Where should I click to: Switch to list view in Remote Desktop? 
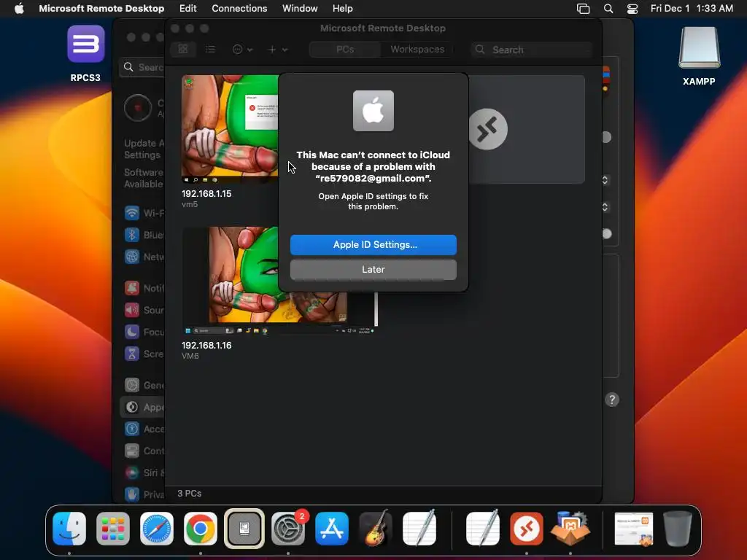[210, 50]
